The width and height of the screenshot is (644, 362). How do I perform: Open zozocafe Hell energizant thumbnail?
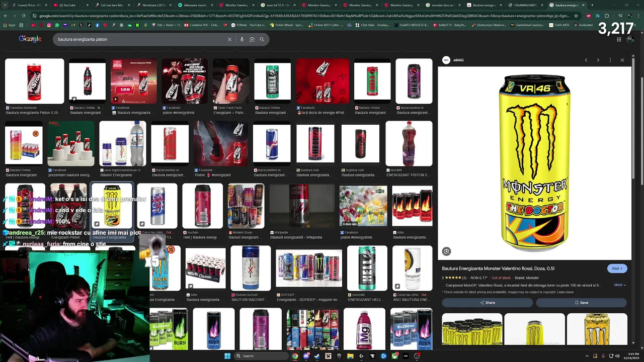click(367, 268)
